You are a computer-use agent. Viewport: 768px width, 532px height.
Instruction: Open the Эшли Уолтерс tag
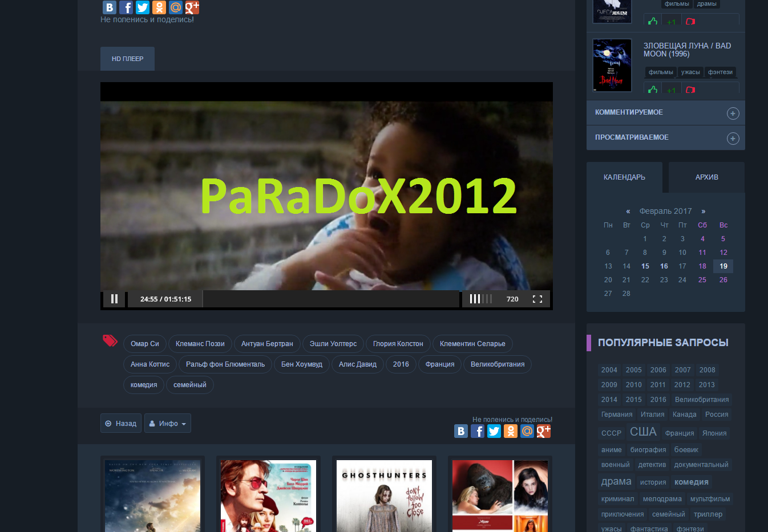point(333,344)
